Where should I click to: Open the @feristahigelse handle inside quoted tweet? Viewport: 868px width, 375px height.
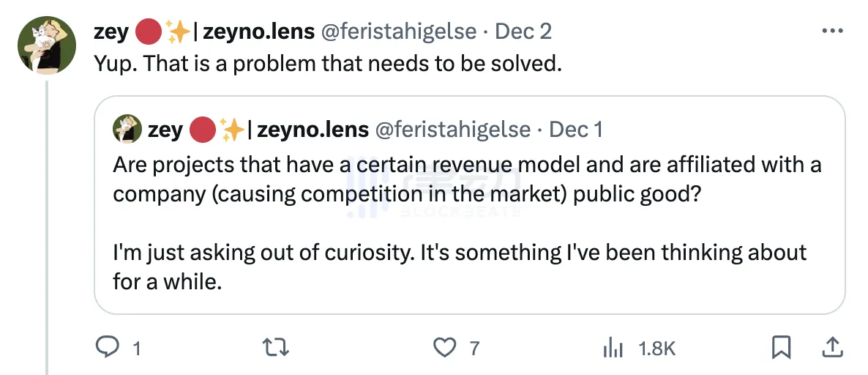point(453,130)
